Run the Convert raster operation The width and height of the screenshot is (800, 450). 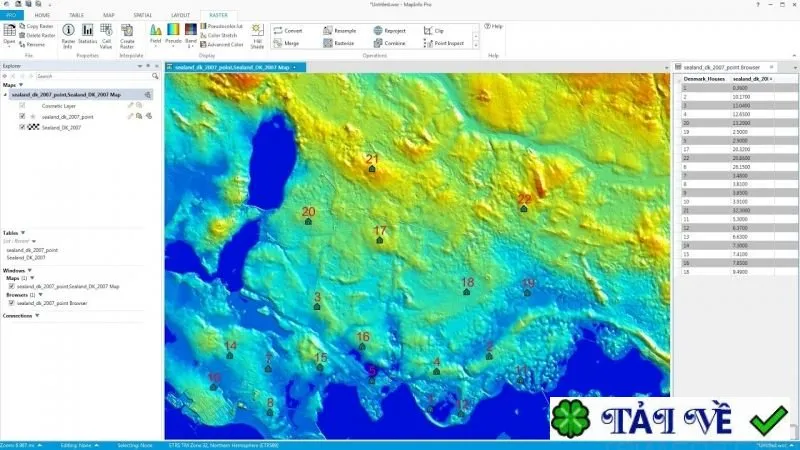pos(288,31)
